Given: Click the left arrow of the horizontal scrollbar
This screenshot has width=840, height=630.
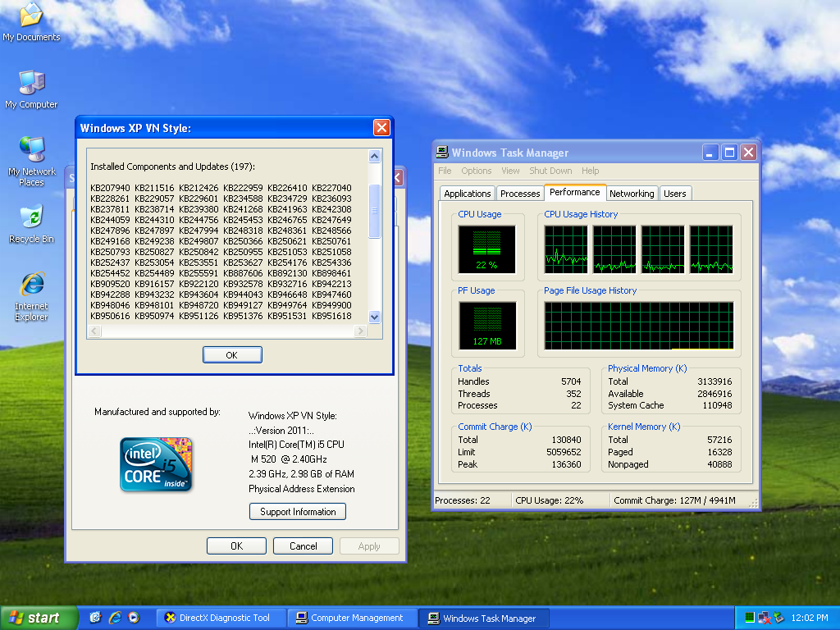Looking at the screenshot, I should tap(95, 331).
